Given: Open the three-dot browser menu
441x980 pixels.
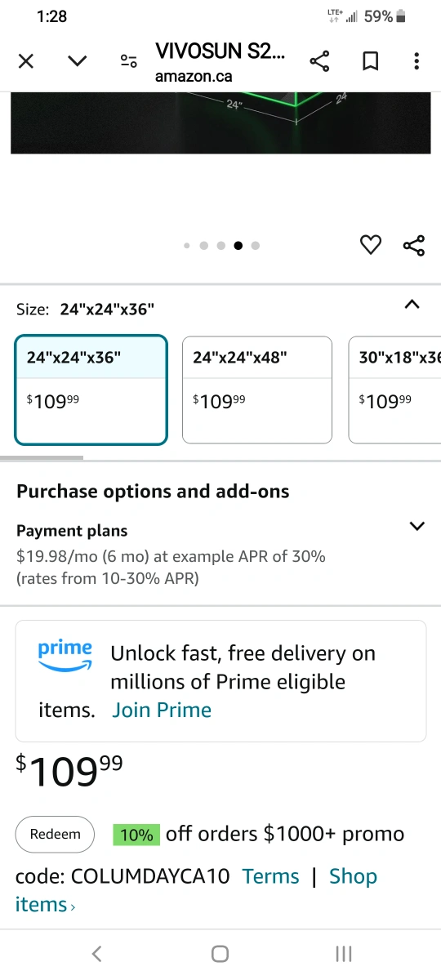Looking at the screenshot, I should [x=416, y=61].
